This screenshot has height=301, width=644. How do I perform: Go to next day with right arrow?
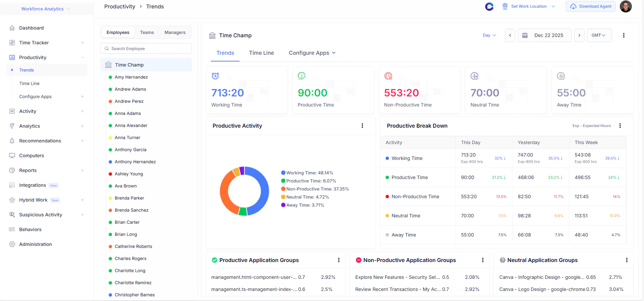coord(579,35)
